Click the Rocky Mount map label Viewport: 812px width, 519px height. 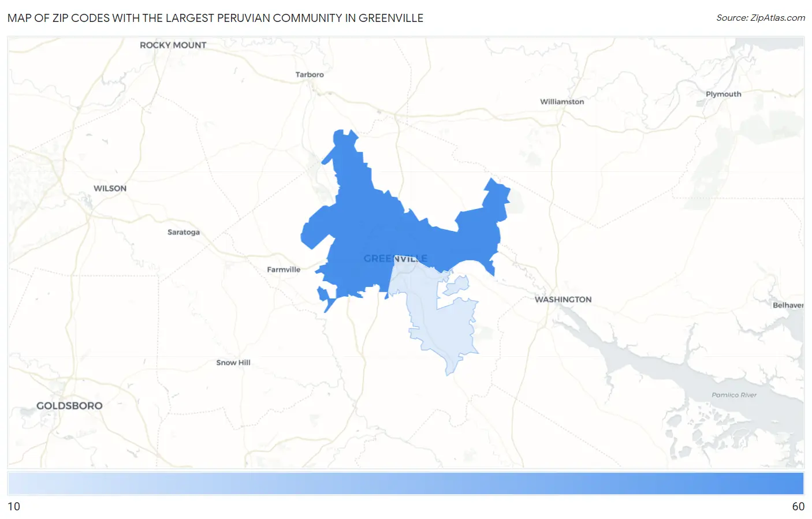coord(173,45)
